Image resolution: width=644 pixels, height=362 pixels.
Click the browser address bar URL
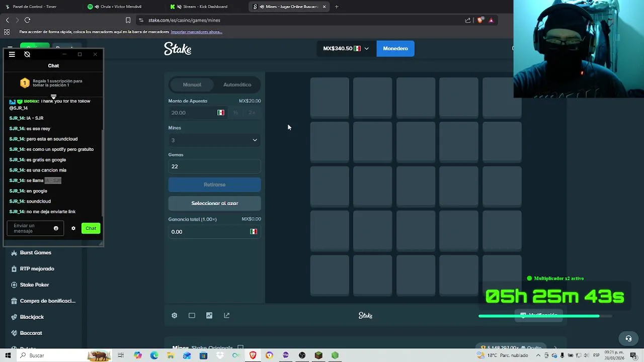pyautogui.click(x=184, y=20)
